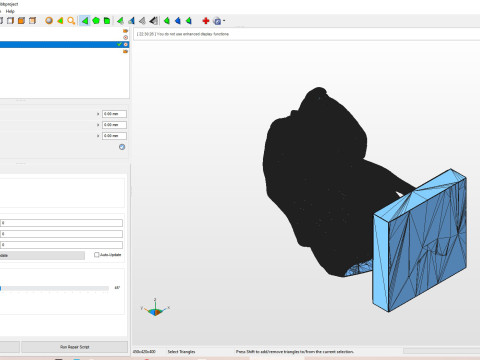Click the black wireframe triangle icon
Image resolution: width=480 pixels, height=360 pixels.
[x=153, y=21]
